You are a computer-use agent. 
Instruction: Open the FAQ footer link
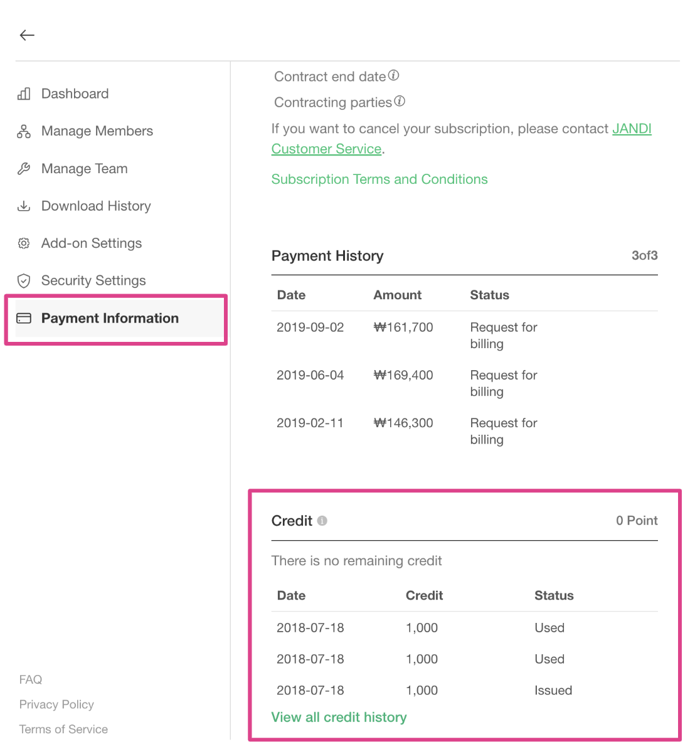[31, 680]
